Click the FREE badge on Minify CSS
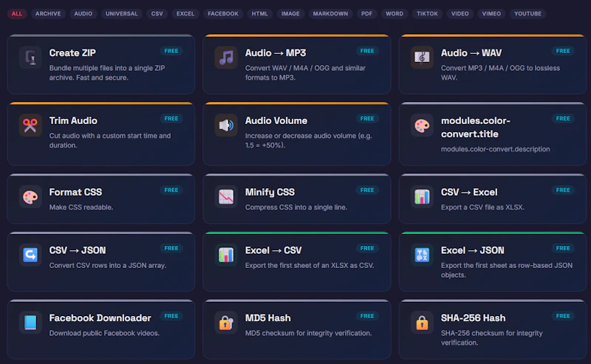This screenshot has height=364, width=591. point(367,190)
